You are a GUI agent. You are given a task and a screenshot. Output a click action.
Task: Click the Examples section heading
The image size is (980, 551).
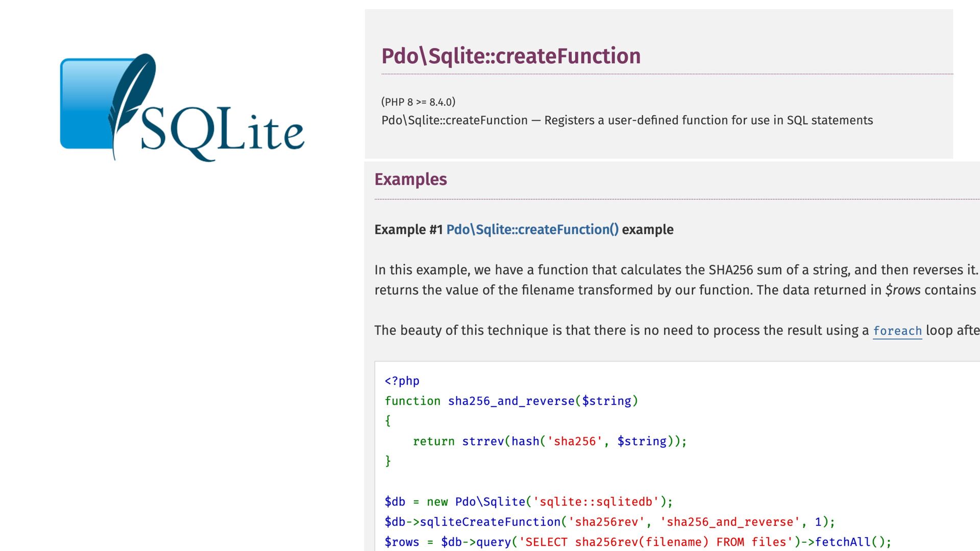point(410,180)
